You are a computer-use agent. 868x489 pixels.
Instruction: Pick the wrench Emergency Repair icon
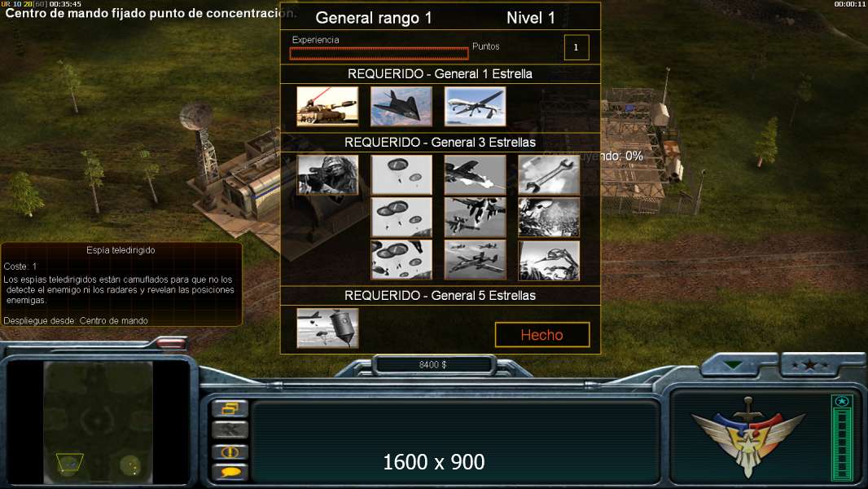(549, 174)
